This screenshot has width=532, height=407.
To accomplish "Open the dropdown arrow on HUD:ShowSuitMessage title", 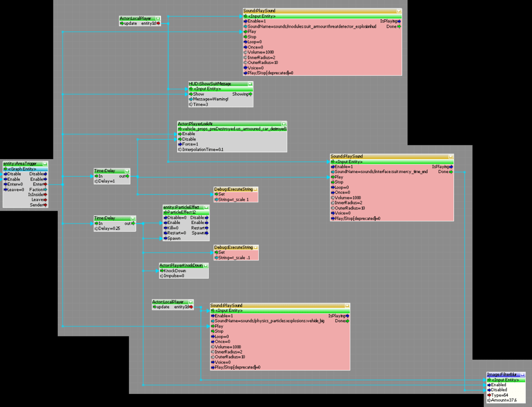I will (x=250, y=83).
